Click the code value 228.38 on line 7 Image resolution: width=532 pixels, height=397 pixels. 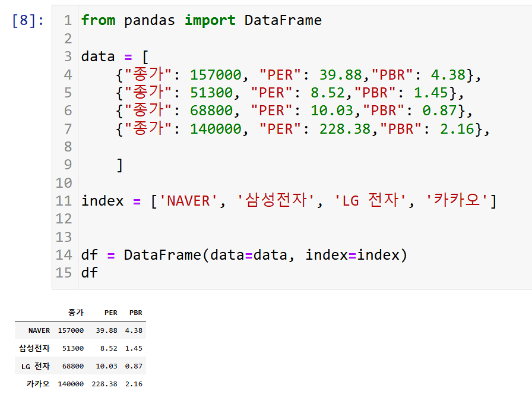[x=345, y=129]
